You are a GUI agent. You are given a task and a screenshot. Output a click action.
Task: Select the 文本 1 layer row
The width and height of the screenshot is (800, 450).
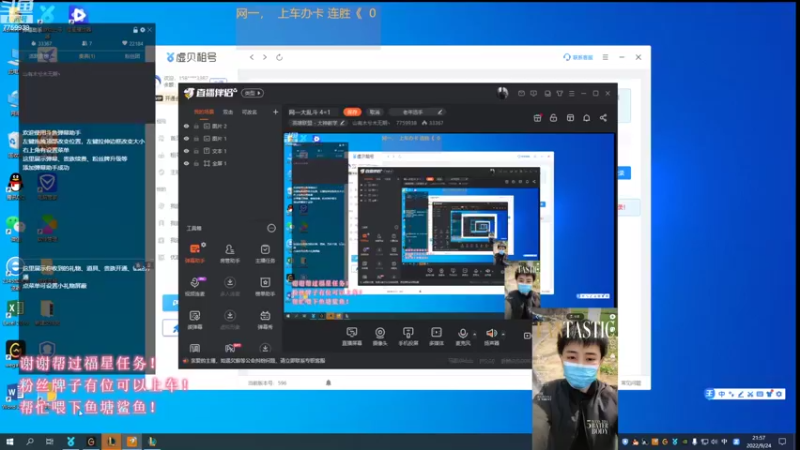(230, 151)
